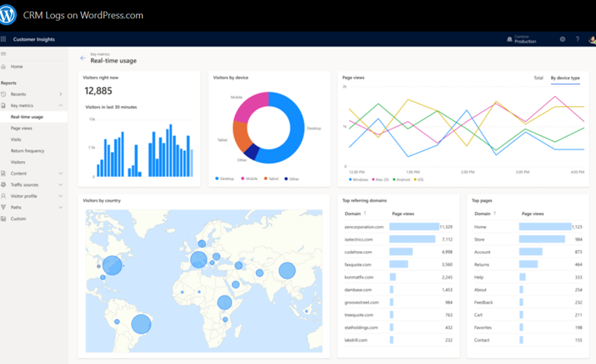The image size is (596, 364).
Task: Toggle Tablet legend swatch in donut chart
Action: pos(266,179)
